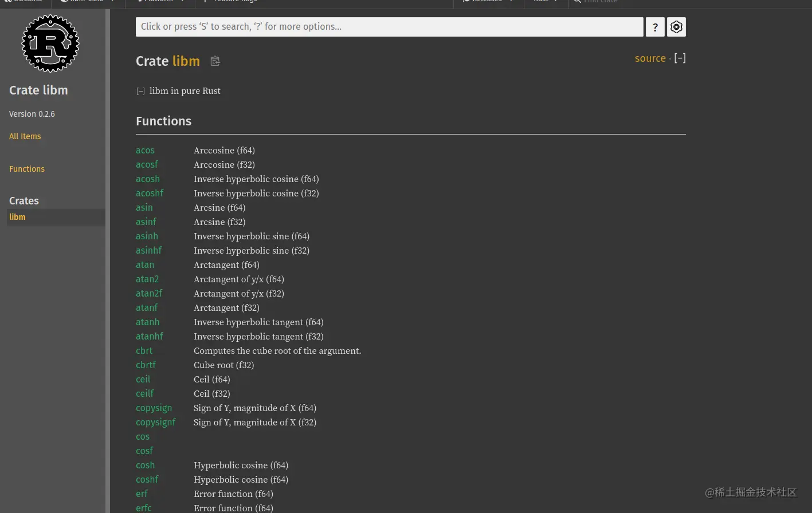Open the atanhf function page
Image resolution: width=812 pixels, height=513 pixels.
pyautogui.click(x=150, y=336)
